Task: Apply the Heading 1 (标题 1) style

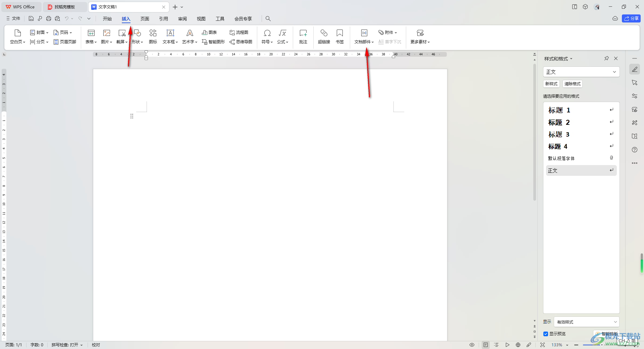Action: tap(581, 110)
